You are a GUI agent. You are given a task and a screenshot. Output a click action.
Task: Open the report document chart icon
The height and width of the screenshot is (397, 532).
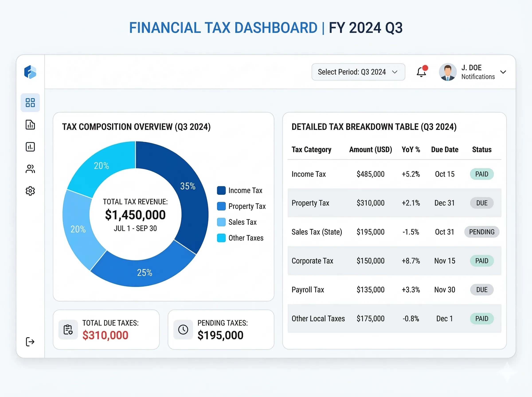click(30, 125)
